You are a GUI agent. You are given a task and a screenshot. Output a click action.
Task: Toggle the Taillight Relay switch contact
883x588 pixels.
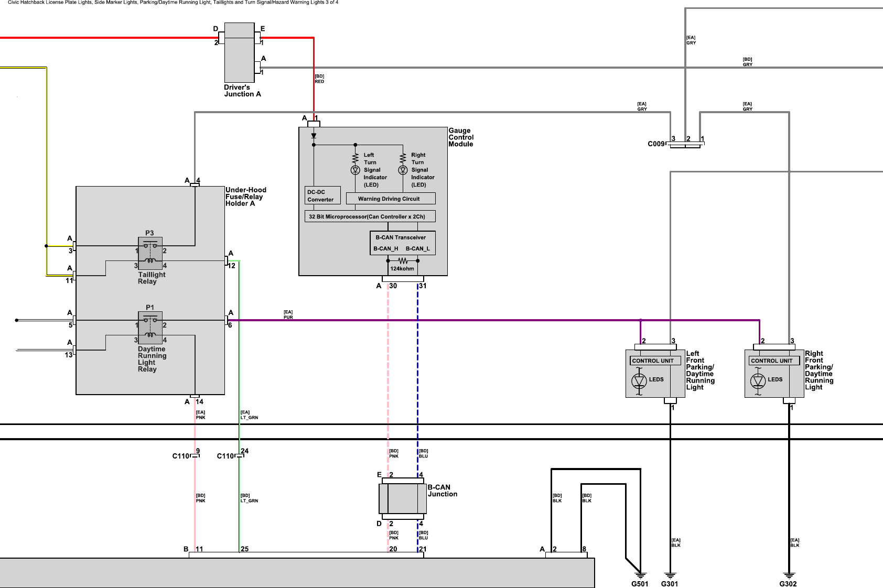tap(151, 244)
